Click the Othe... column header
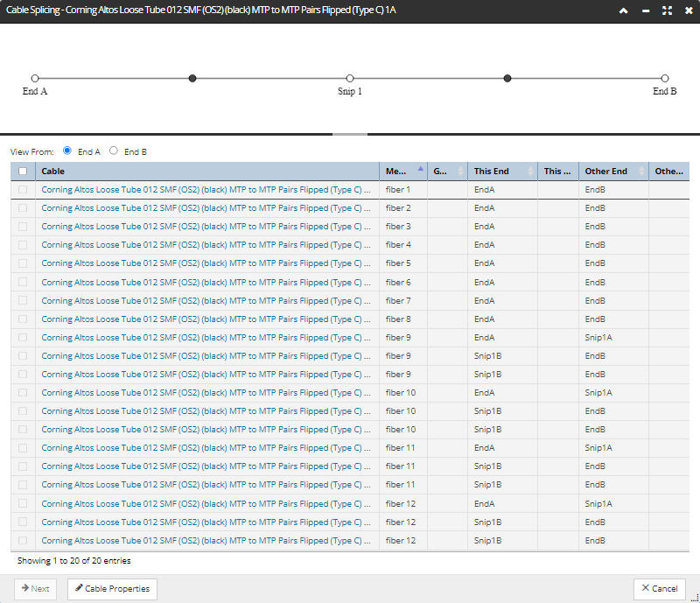Viewport: 700px width, 603px height. (x=668, y=171)
